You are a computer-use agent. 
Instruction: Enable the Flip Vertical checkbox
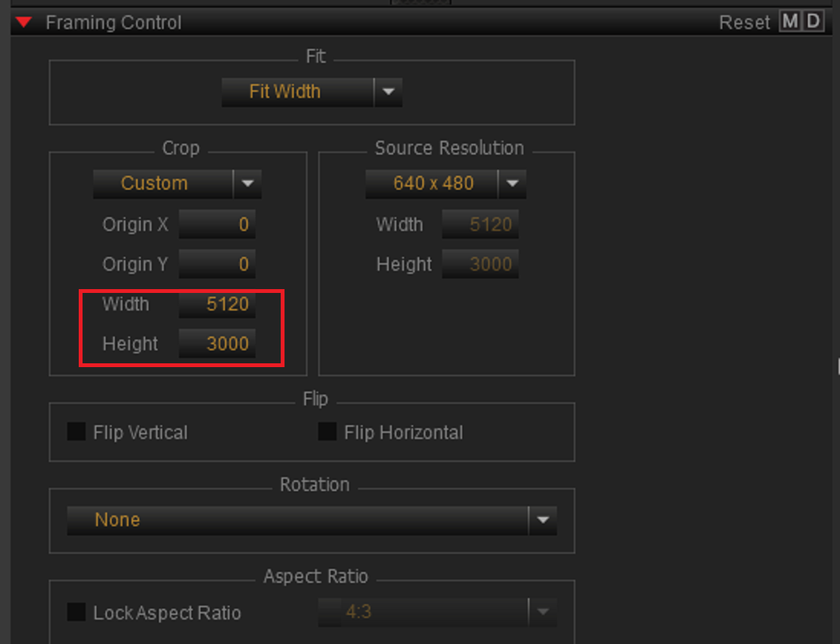pyautogui.click(x=76, y=431)
